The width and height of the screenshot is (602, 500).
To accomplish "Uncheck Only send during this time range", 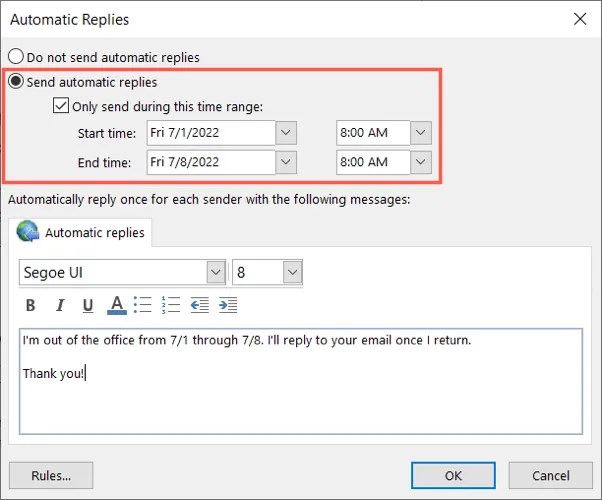I will click(61, 106).
